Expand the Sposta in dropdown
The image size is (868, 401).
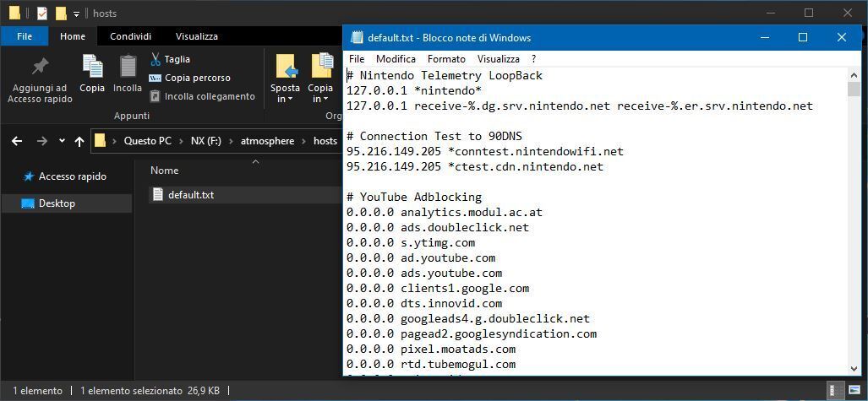tap(285, 99)
